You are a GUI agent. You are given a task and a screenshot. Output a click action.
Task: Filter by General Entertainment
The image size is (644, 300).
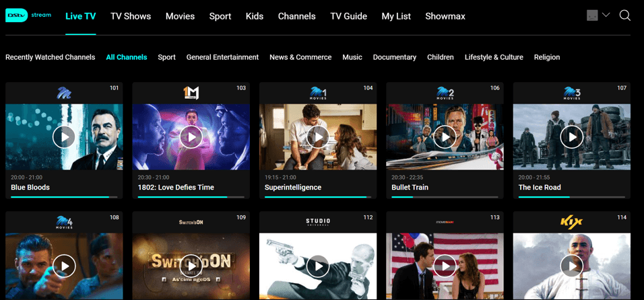222,57
